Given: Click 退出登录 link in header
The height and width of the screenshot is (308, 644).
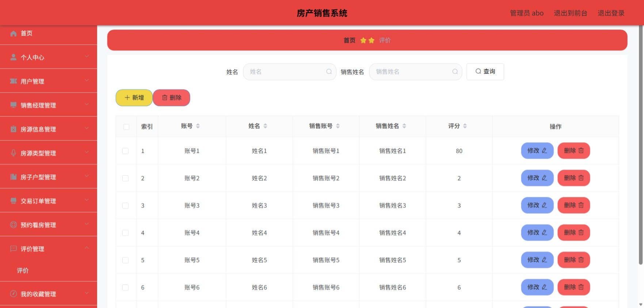Looking at the screenshot, I should 611,13.
